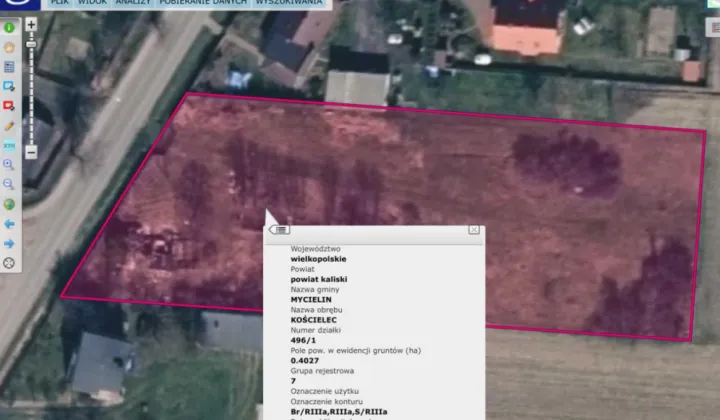The image size is (720, 420).
Task: Activate the measure ruler tool
Action: (x=9, y=146)
